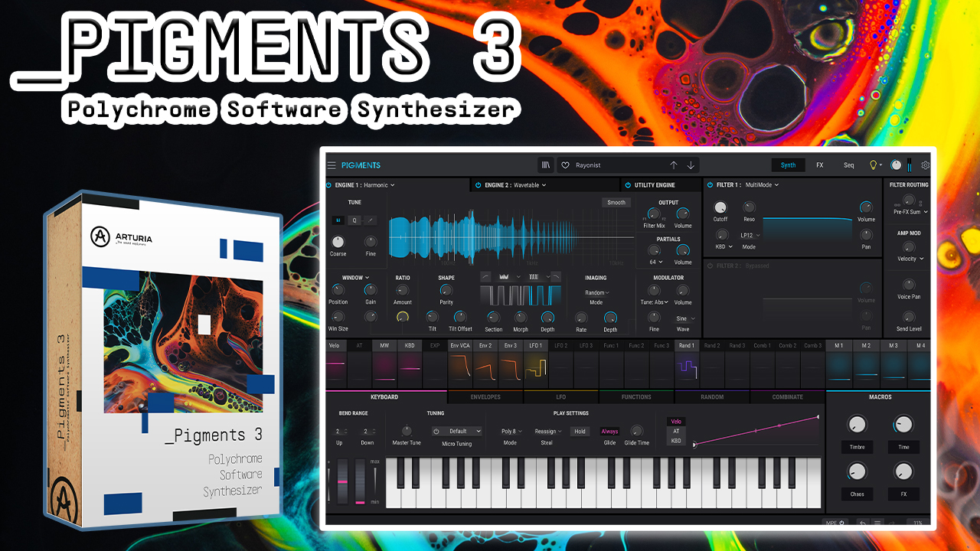Click the Filter 1 Reso knob

749,207
